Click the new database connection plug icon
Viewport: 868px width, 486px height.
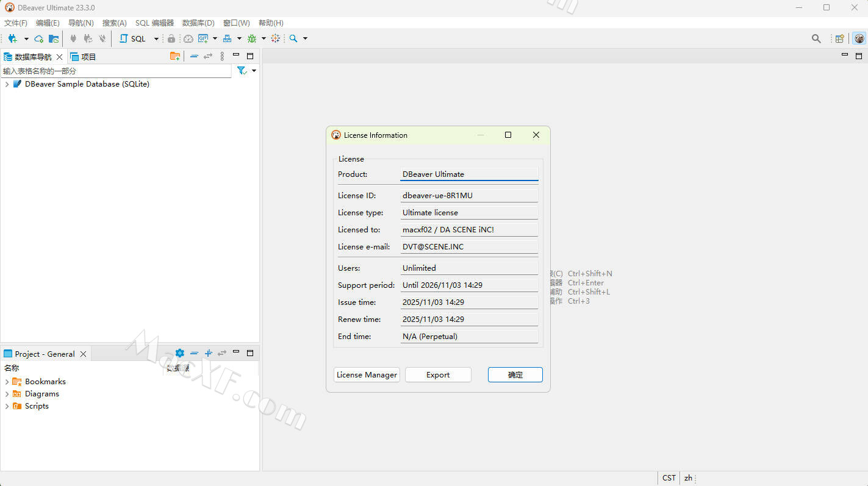12,38
